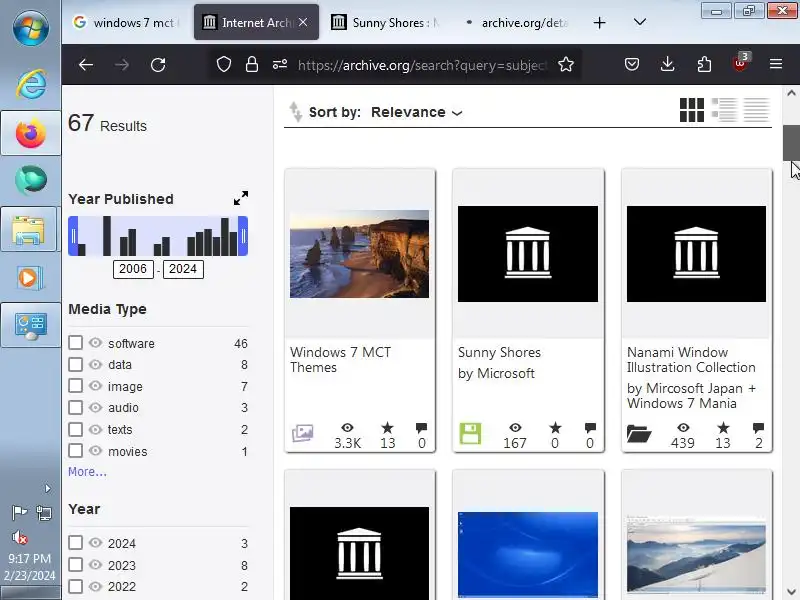Launch Internet Explorer from the taskbar
This screenshot has width=800, height=600.
point(31,83)
